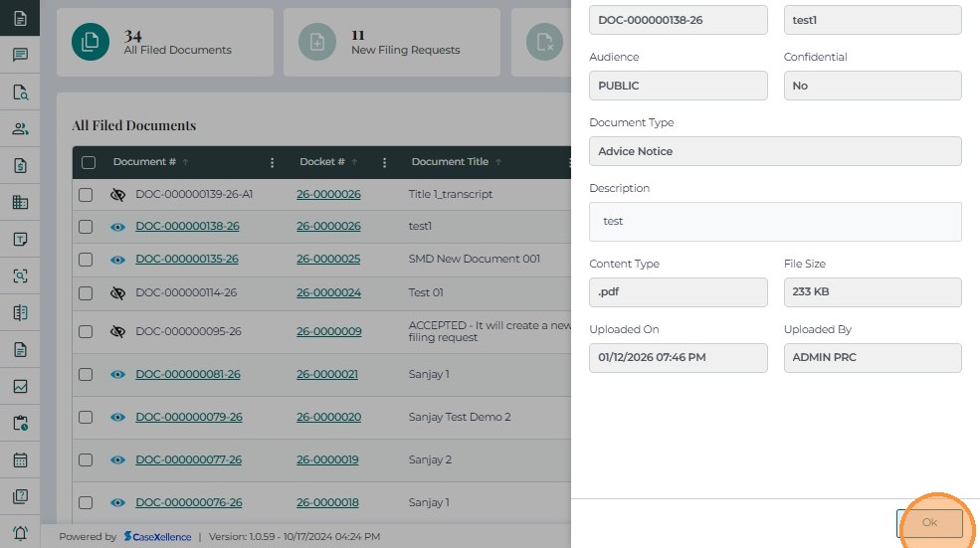Open the messages icon in sidebar
Screen dimensions: 980x548
click(x=20, y=55)
